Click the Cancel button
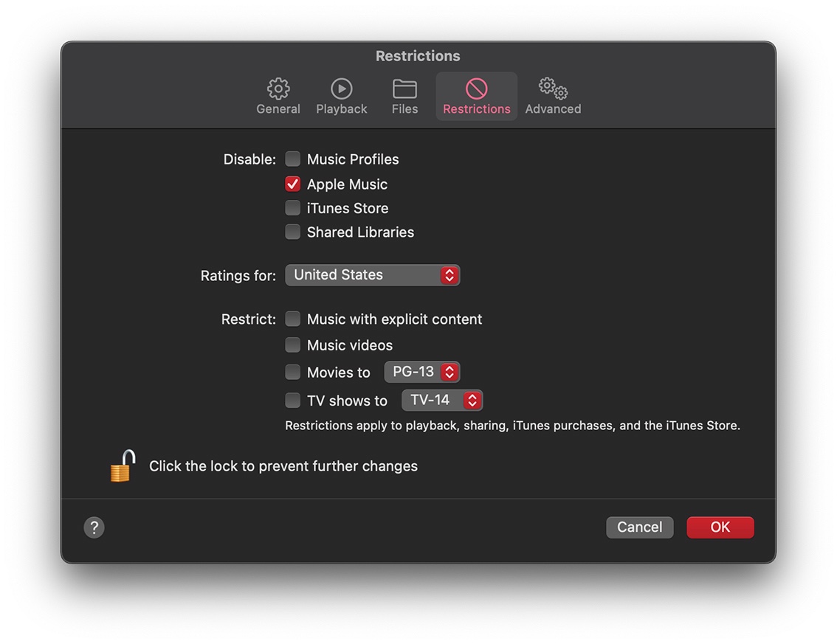The image size is (837, 644). click(639, 527)
